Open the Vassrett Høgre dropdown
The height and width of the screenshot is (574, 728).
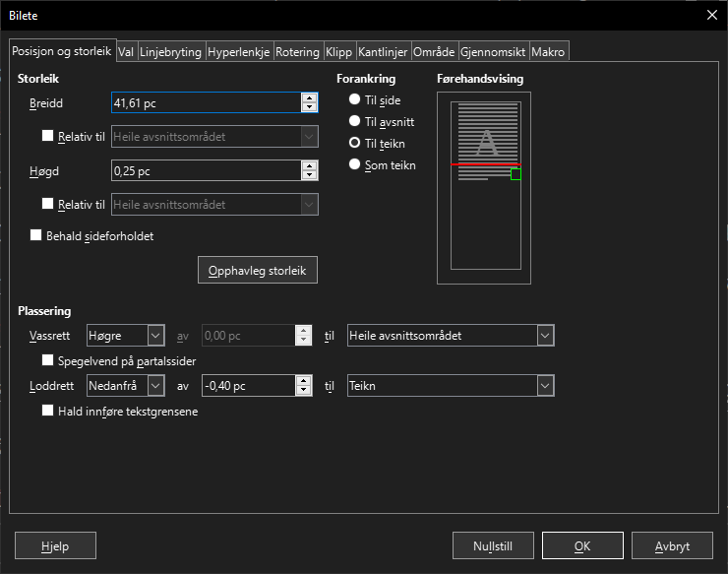[126, 336]
